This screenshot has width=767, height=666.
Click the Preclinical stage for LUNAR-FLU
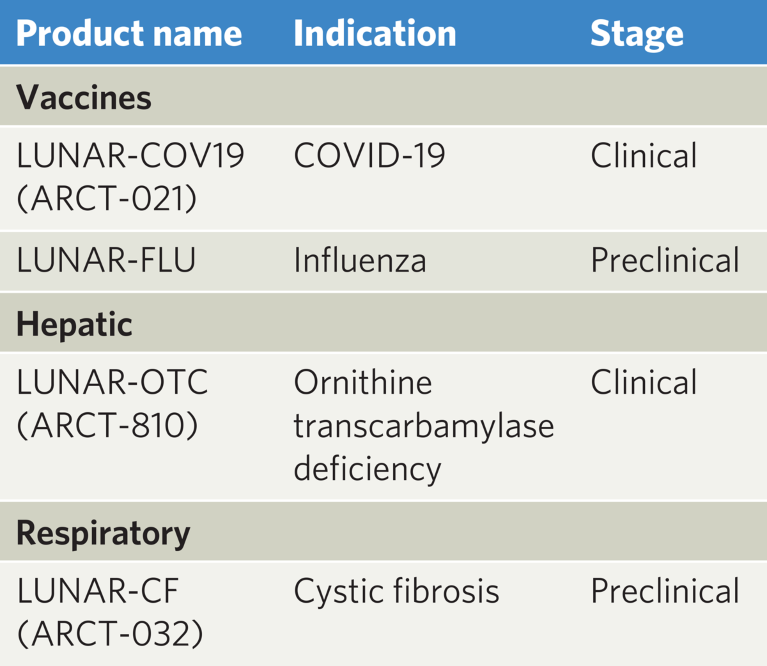(x=665, y=260)
